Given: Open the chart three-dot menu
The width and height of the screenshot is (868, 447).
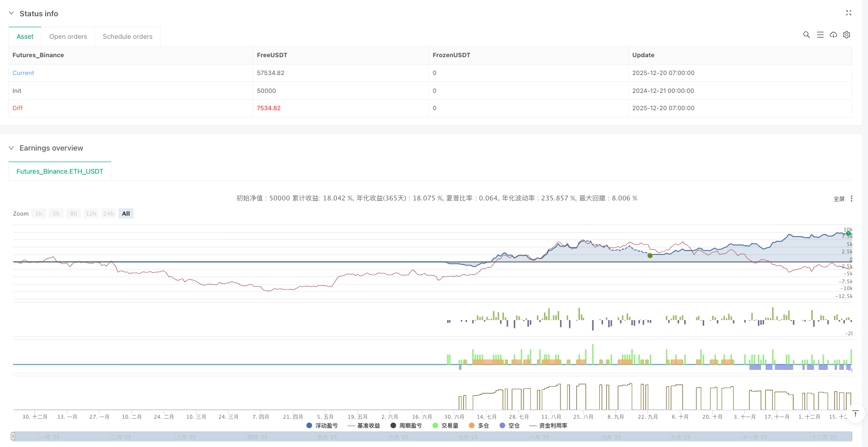Looking at the screenshot, I should click(x=851, y=199).
